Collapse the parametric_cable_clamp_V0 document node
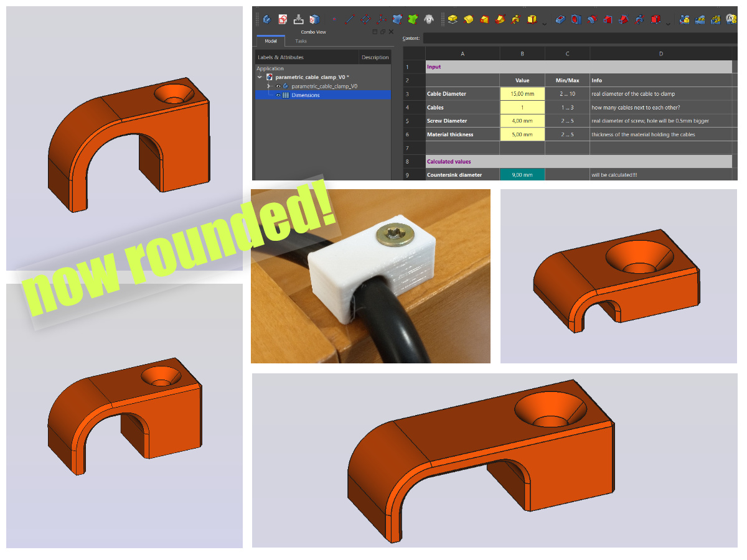The height and width of the screenshot is (560, 747). coord(259,77)
